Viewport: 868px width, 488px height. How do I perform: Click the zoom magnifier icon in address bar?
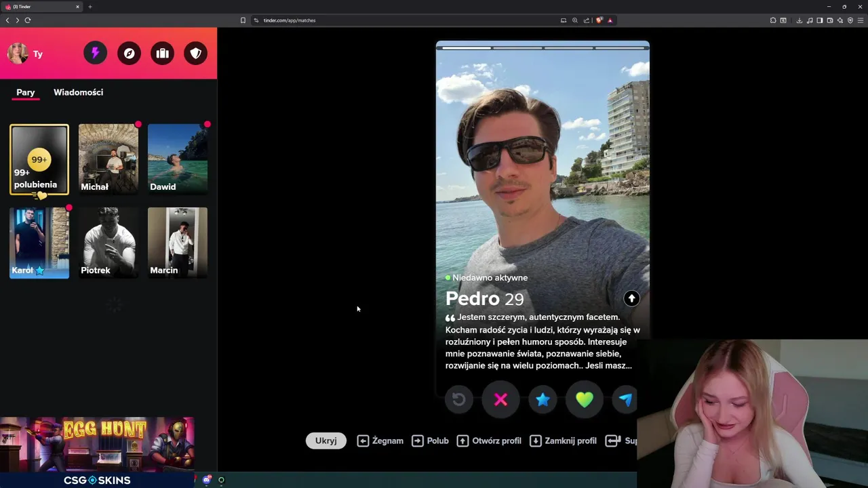coord(575,20)
